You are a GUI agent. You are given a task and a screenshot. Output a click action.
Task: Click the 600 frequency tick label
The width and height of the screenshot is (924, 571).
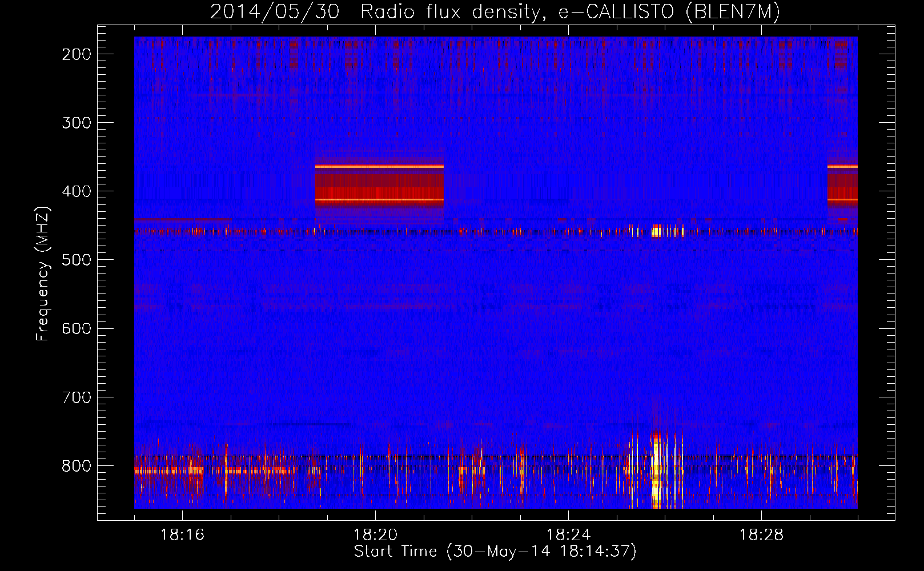click(76, 328)
